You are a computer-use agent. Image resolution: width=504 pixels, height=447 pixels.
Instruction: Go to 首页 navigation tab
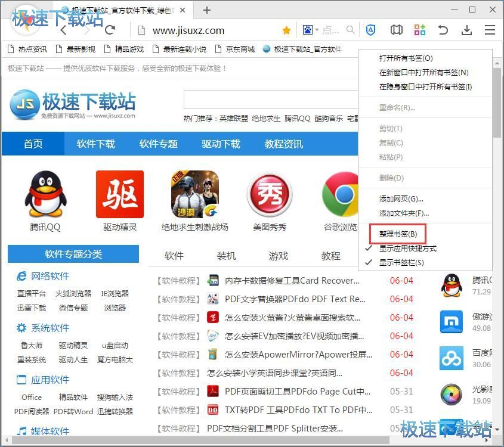click(33, 144)
